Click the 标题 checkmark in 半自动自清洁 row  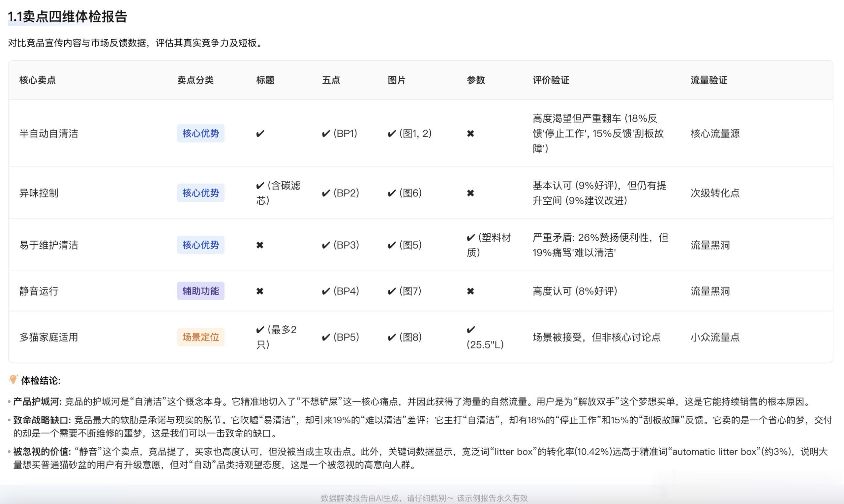coord(260,133)
